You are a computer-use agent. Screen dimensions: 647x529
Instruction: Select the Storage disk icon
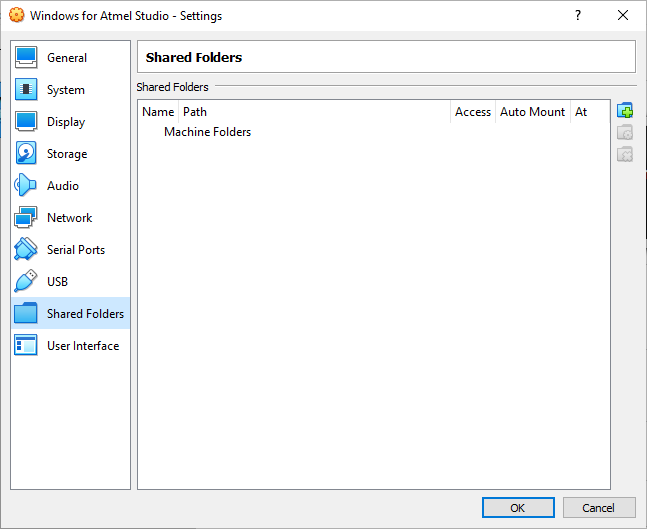[26, 153]
